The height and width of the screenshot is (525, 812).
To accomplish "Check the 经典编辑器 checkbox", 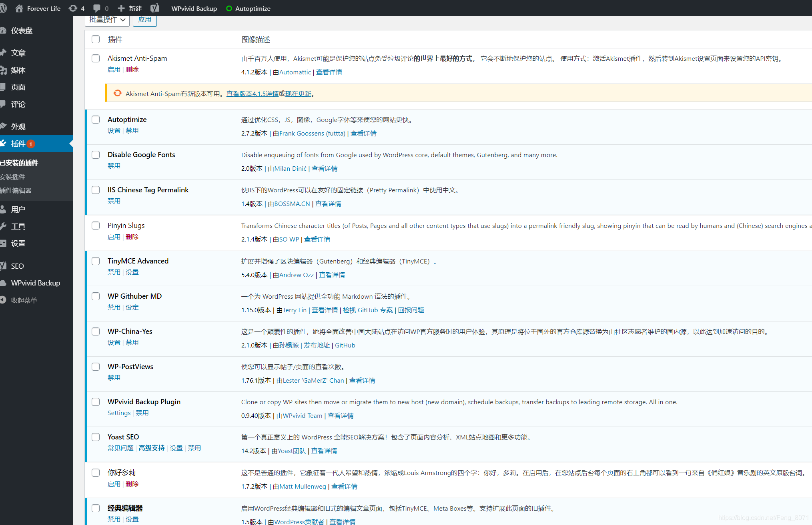I will click(96, 508).
